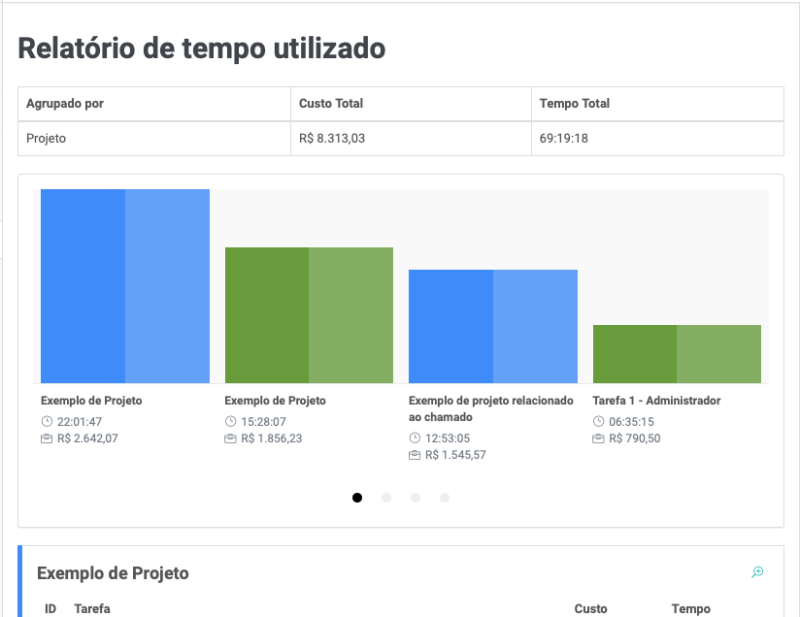Viewport: 800px width, 617px height.
Task: Select the first black carousel page dot
Action: (357, 497)
